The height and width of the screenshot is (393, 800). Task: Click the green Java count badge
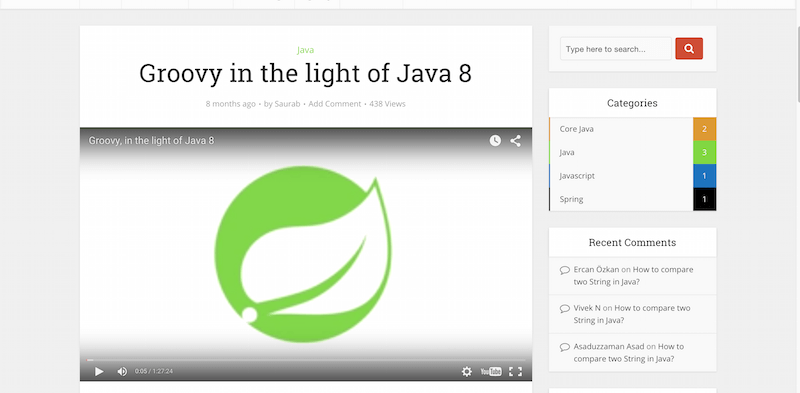pyautogui.click(x=705, y=153)
